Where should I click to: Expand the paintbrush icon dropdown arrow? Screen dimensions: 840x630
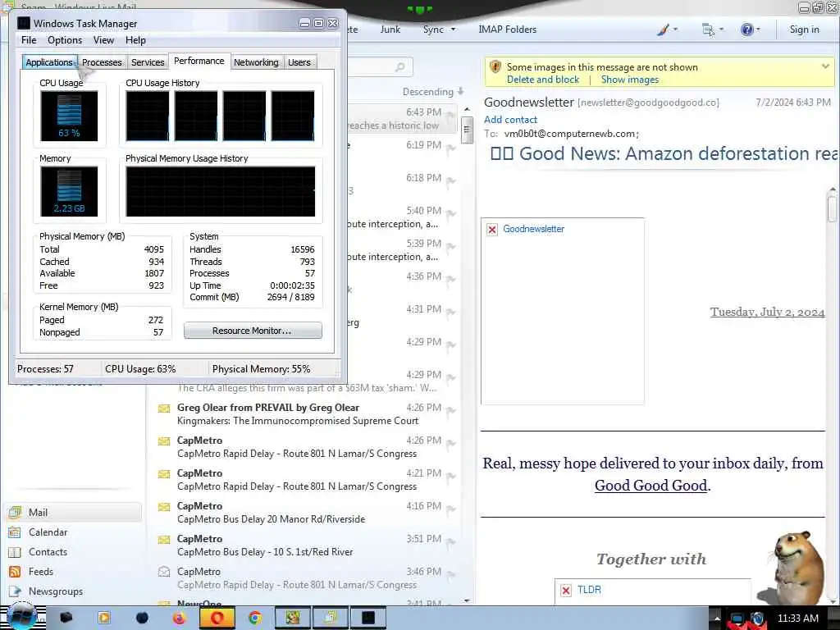coord(675,30)
